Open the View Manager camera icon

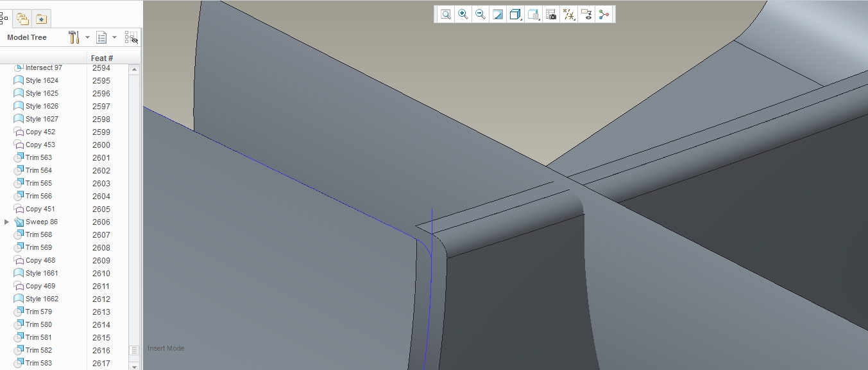click(550, 14)
